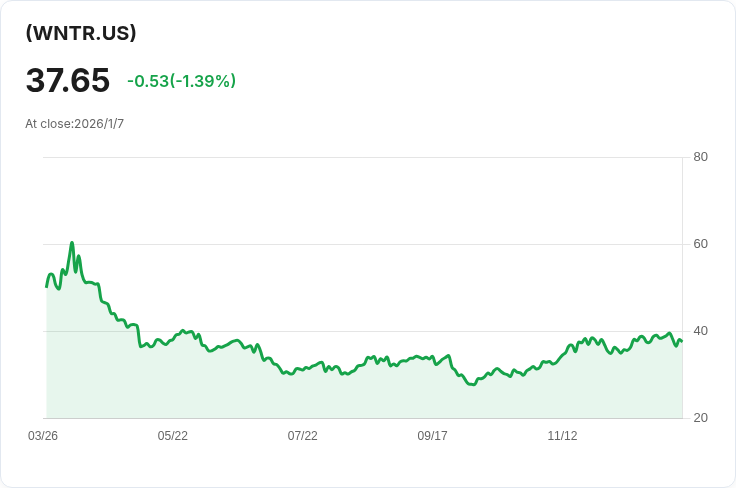This screenshot has width=736, height=488.
Task: Select the 09/17 date axis label
Action: pyautogui.click(x=433, y=436)
